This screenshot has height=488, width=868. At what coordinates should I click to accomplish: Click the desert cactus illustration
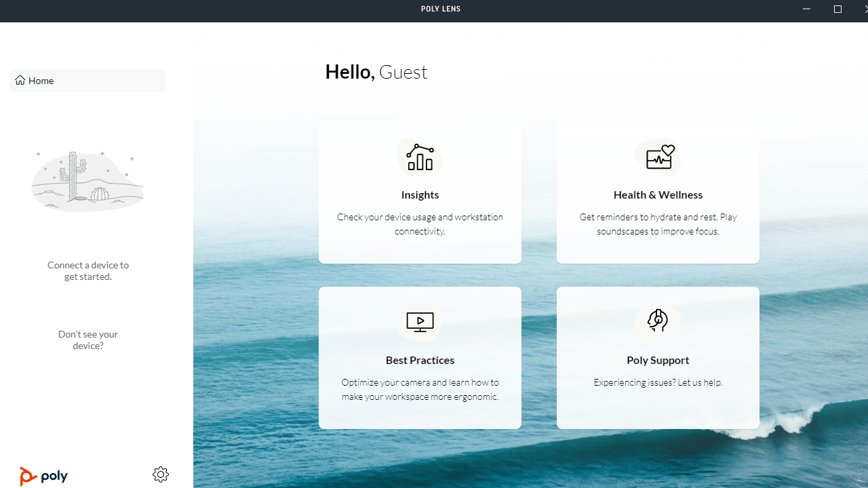click(x=87, y=181)
